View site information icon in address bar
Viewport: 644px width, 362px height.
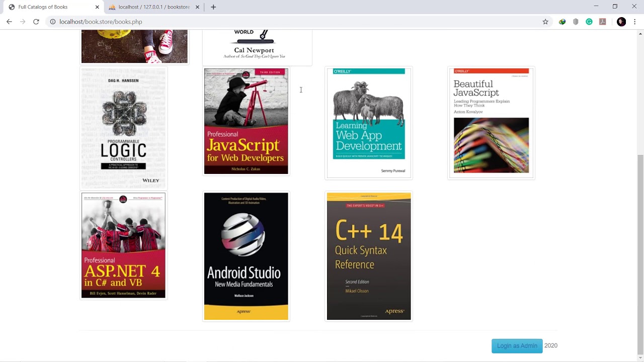pos(52,22)
